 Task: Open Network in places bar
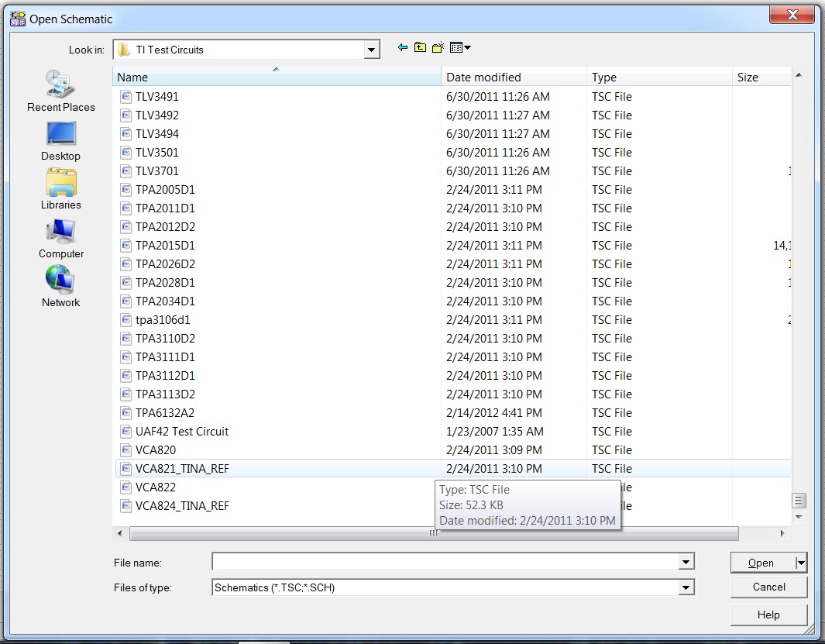click(61, 287)
